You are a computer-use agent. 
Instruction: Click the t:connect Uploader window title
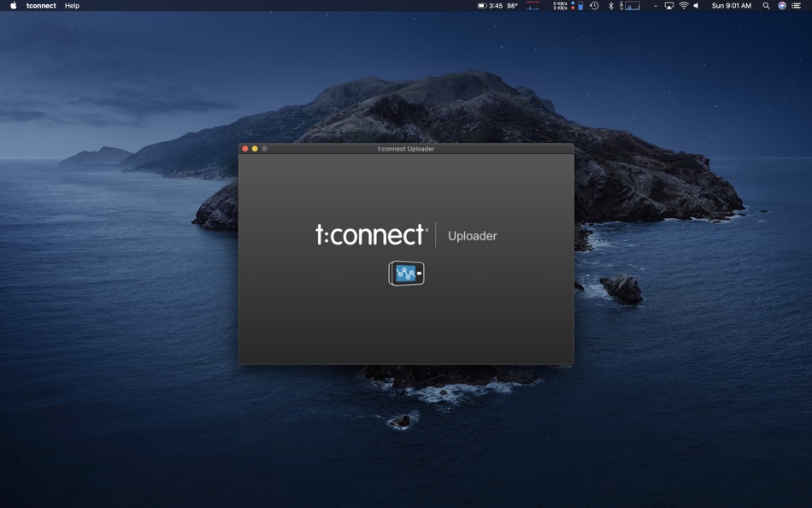click(x=406, y=149)
